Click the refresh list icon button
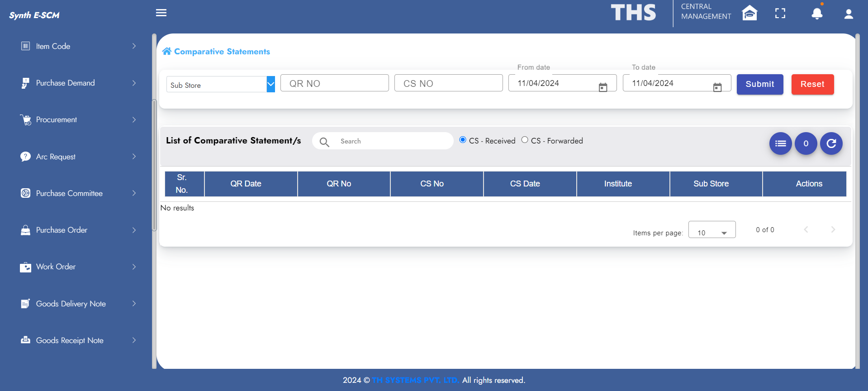The width and height of the screenshot is (868, 391). pyautogui.click(x=831, y=143)
